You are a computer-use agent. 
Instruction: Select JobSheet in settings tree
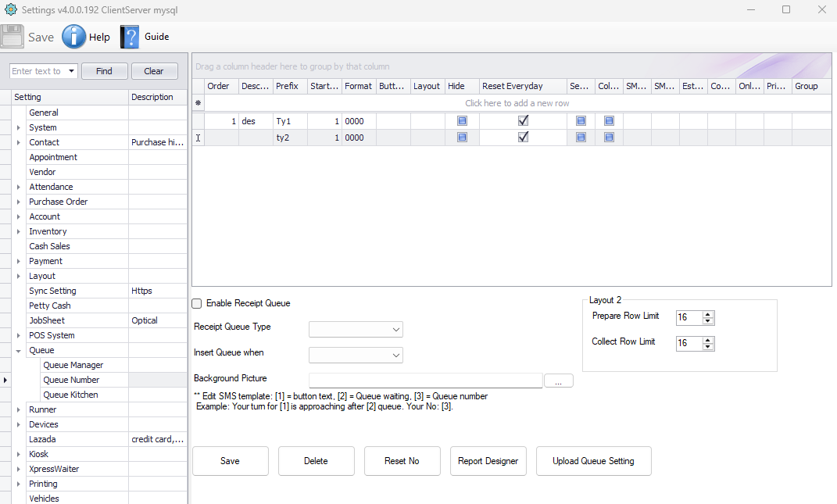click(x=47, y=320)
